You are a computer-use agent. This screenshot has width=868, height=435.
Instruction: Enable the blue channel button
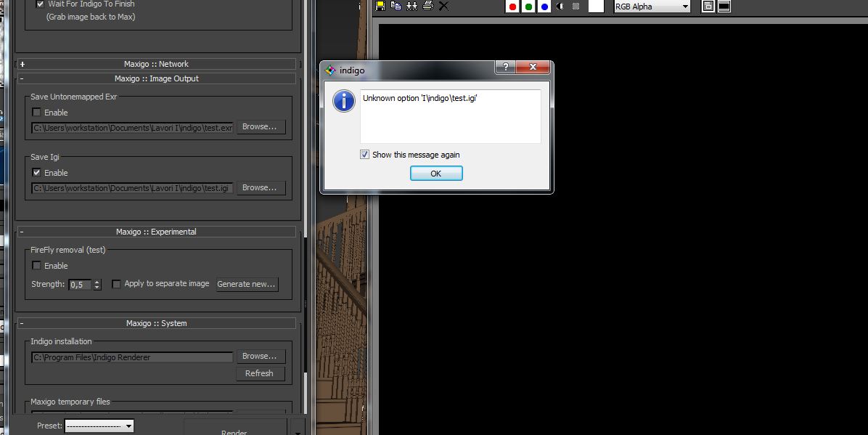pos(544,7)
